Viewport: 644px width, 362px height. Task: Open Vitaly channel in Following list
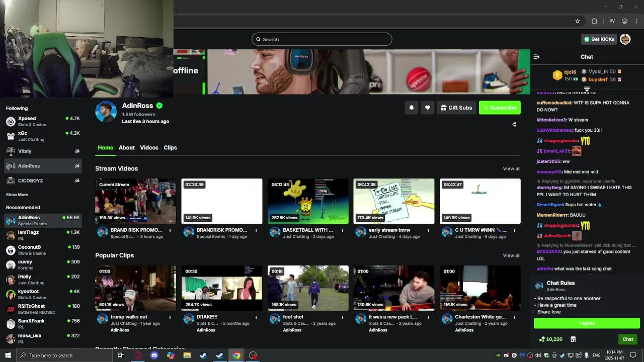click(x=43, y=151)
